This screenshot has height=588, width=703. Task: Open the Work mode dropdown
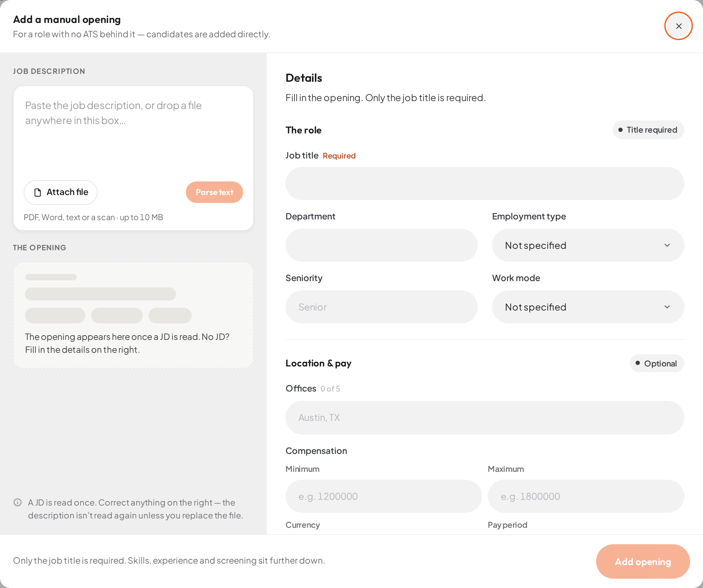tap(588, 307)
